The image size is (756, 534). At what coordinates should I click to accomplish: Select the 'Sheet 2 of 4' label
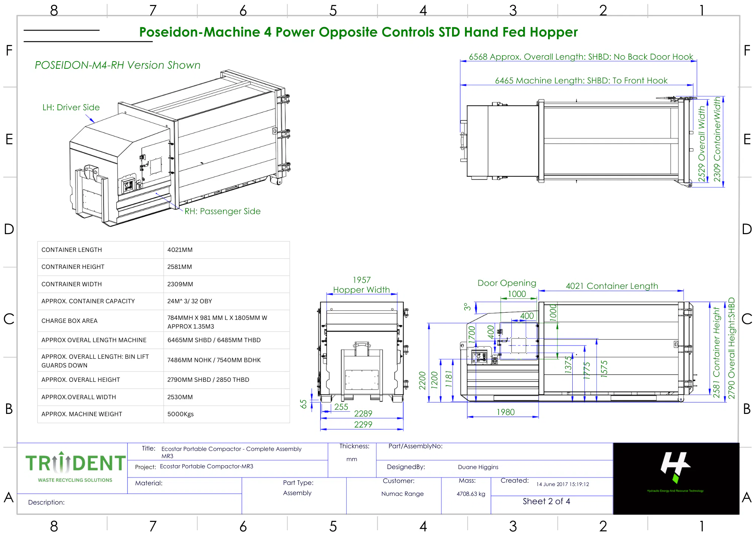point(546,502)
